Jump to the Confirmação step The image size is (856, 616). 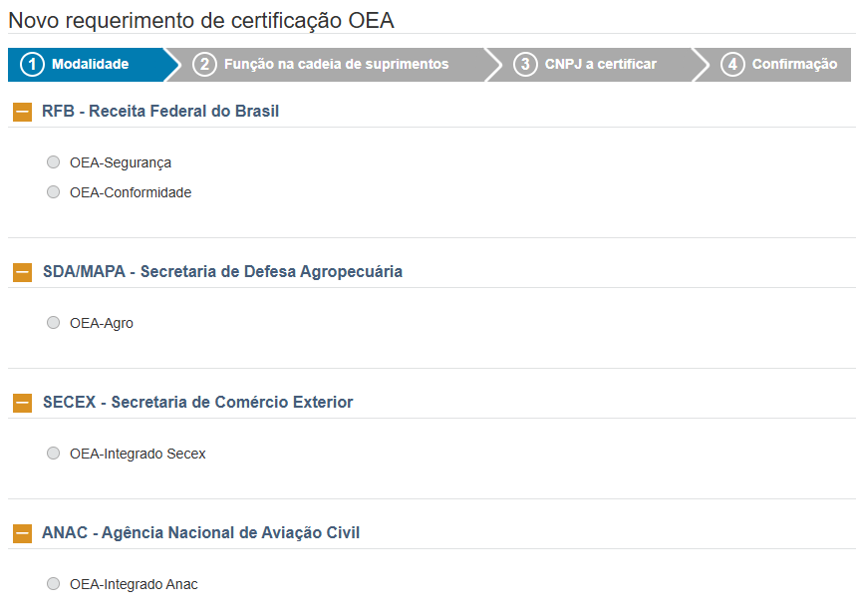coord(793,65)
